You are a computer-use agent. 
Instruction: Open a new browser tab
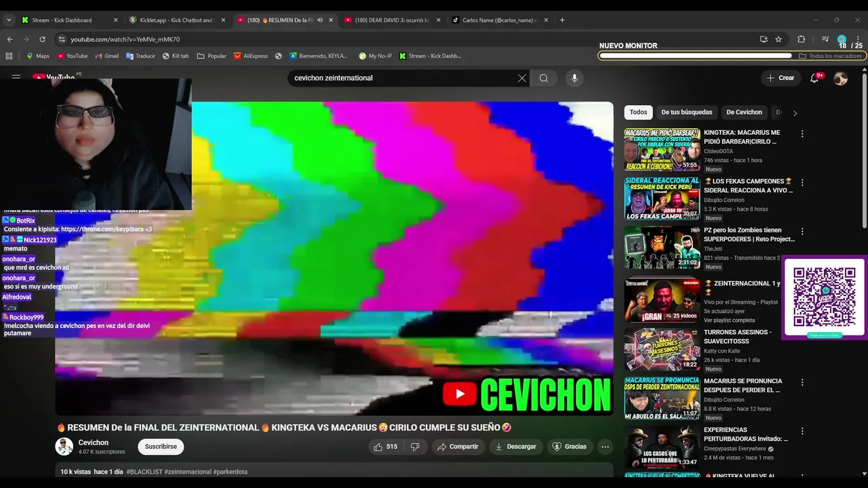click(562, 20)
